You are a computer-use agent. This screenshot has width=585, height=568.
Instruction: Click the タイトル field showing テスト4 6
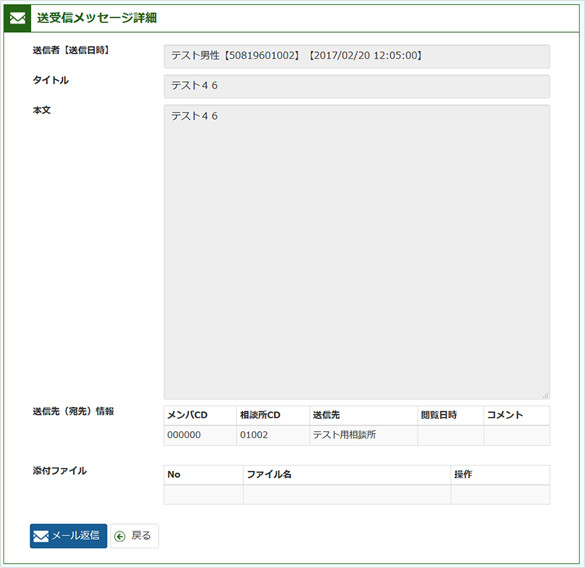tap(357, 86)
